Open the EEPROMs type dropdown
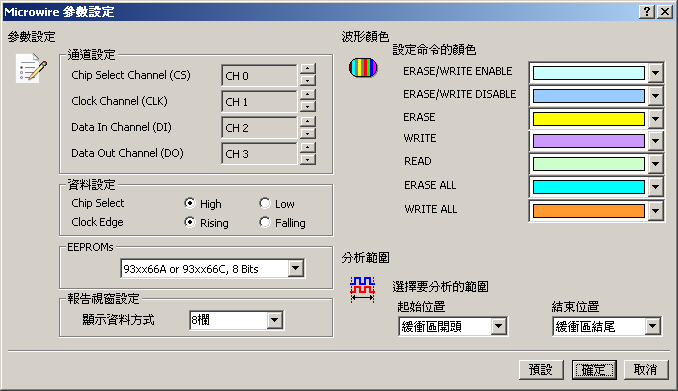The height and width of the screenshot is (391, 678). coord(295,269)
